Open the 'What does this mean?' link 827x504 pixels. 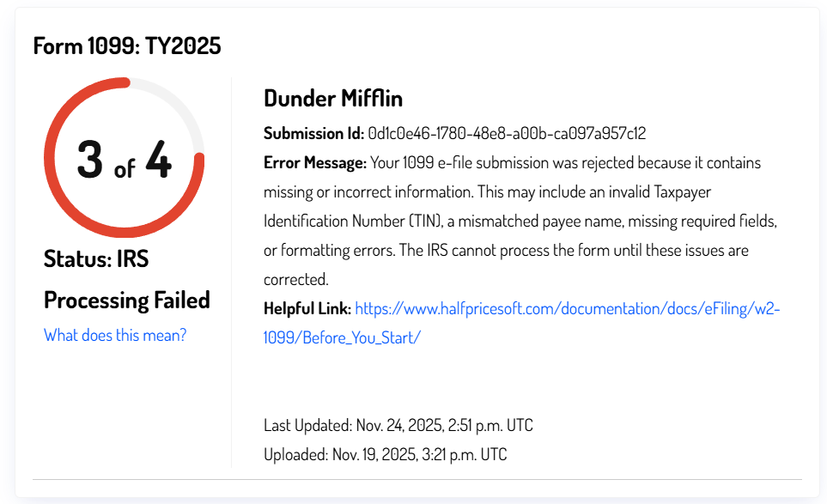114,335
